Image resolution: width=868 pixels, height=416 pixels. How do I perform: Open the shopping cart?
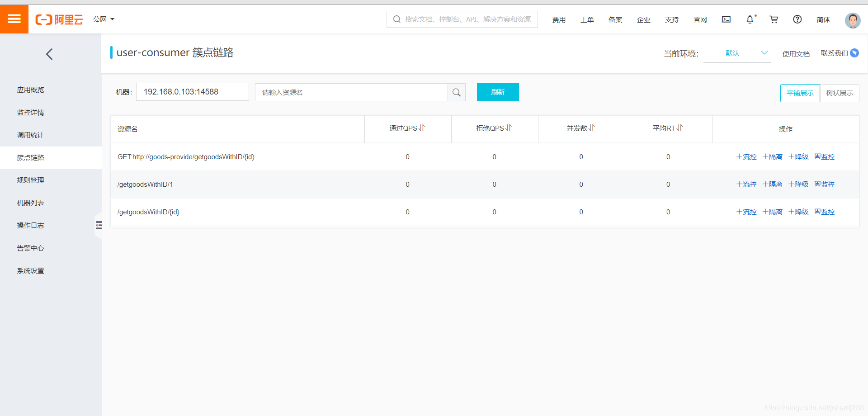point(774,19)
